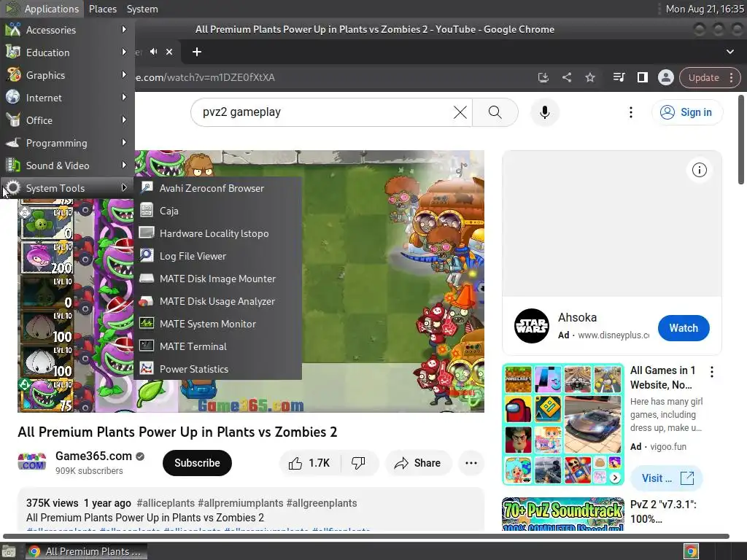747x560 pixels.
Task: Open Power Statistics
Action: 218,369
